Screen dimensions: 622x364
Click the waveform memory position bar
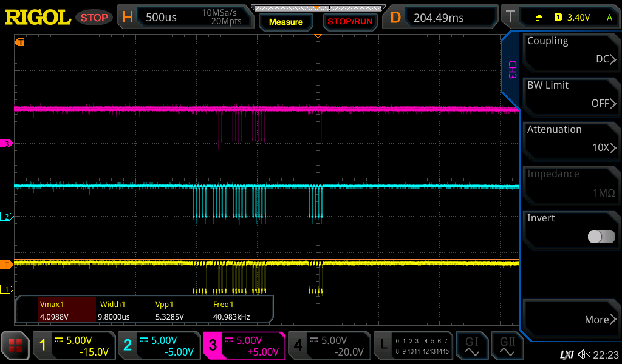[x=318, y=8]
